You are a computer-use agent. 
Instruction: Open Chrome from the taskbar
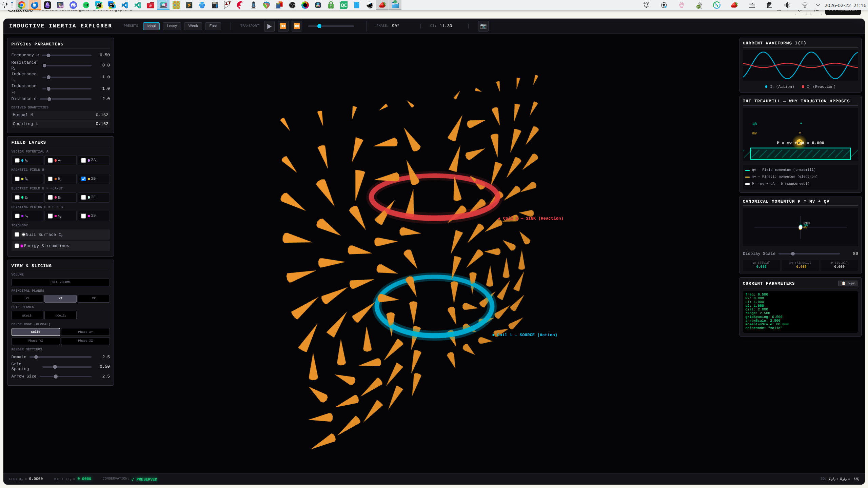[22, 5]
